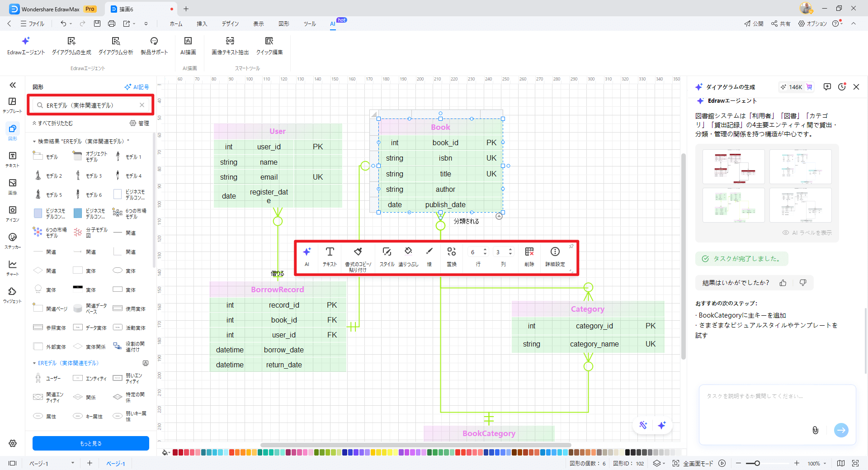Select the クイック編集 tool

pyautogui.click(x=269, y=41)
